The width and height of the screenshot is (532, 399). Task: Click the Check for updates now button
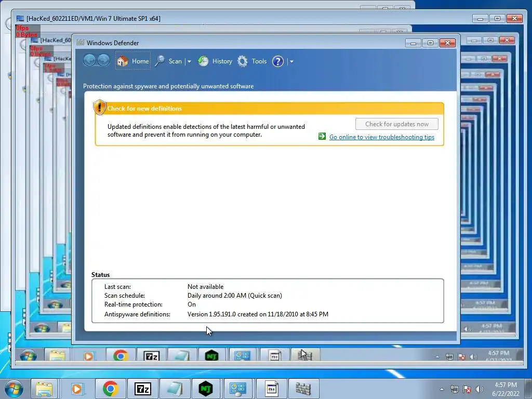point(396,124)
